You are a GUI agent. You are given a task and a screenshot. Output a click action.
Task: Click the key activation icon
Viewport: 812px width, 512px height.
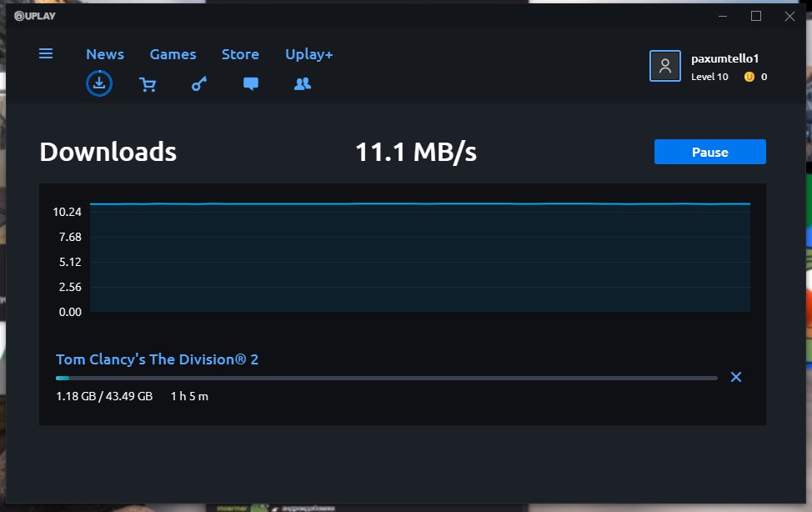pyautogui.click(x=199, y=84)
